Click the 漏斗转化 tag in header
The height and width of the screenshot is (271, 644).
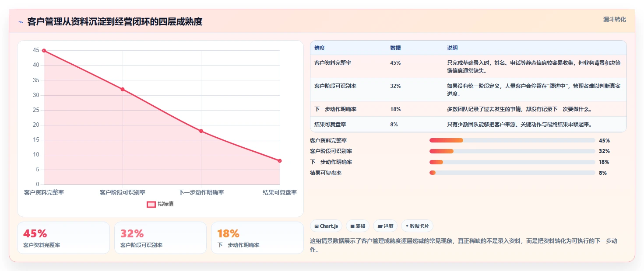click(x=615, y=20)
